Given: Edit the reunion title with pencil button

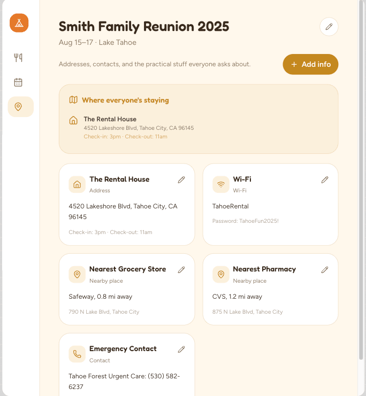Looking at the screenshot, I should click(x=329, y=27).
